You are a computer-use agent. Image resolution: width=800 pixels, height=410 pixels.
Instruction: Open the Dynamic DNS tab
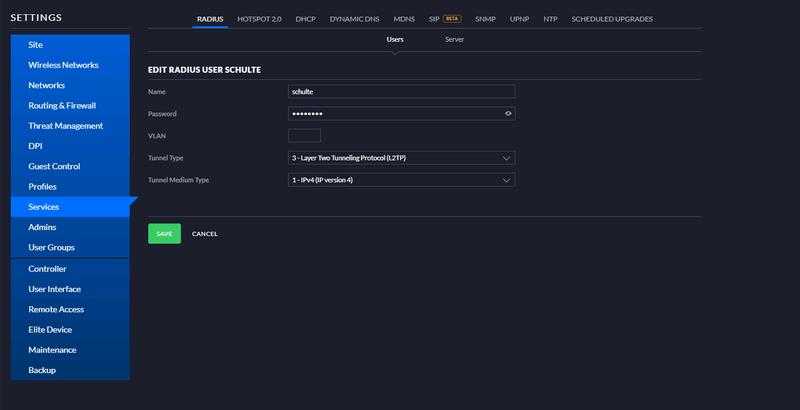[355, 19]
